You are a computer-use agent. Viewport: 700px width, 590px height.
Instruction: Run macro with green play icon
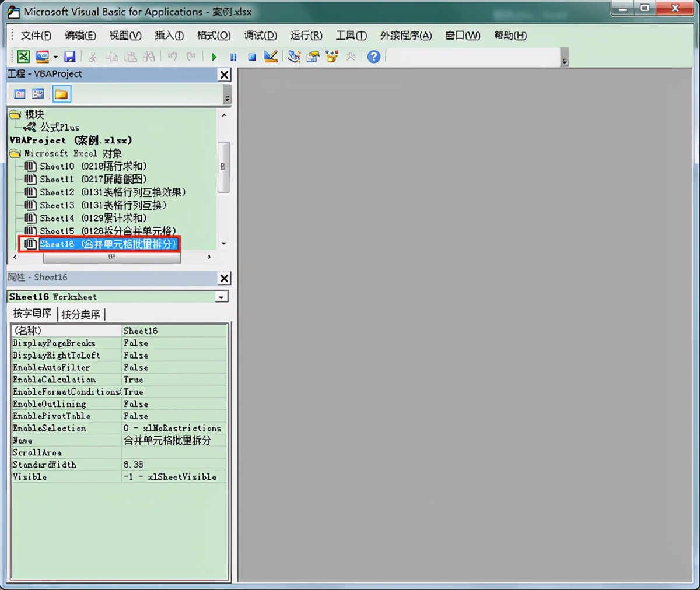[x=214, y=57]
